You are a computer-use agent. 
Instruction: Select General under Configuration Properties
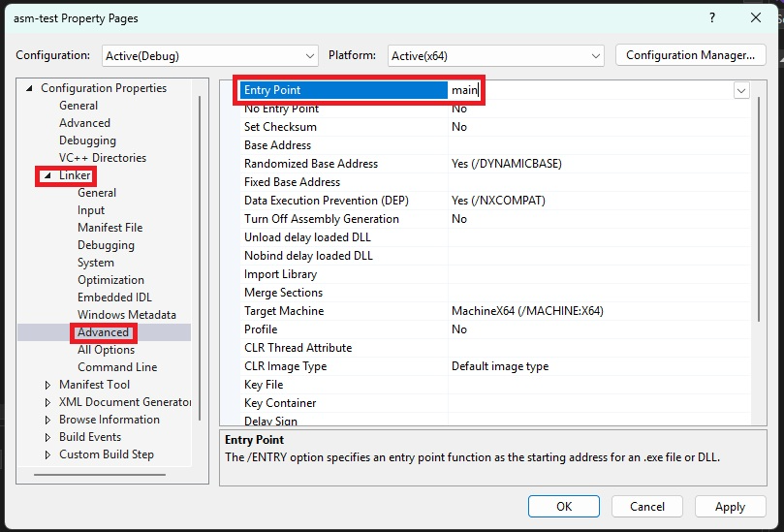(x=78, y=106)
